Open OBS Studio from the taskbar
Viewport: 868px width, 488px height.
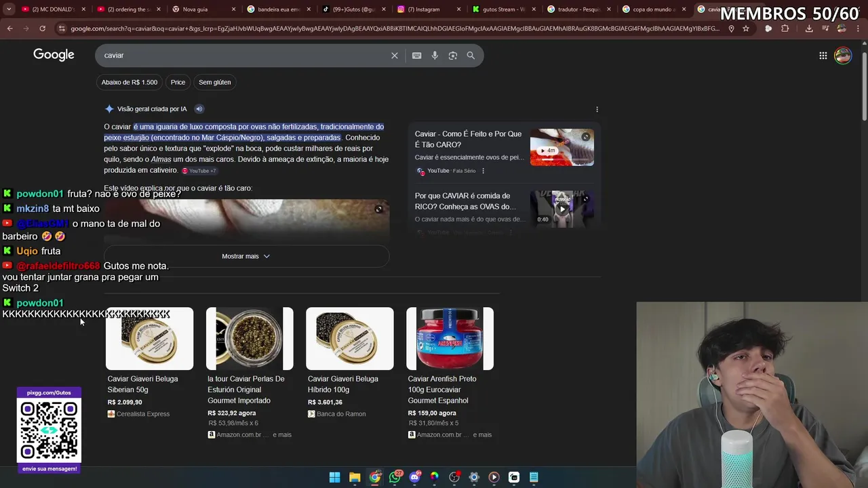click(454, 477)
